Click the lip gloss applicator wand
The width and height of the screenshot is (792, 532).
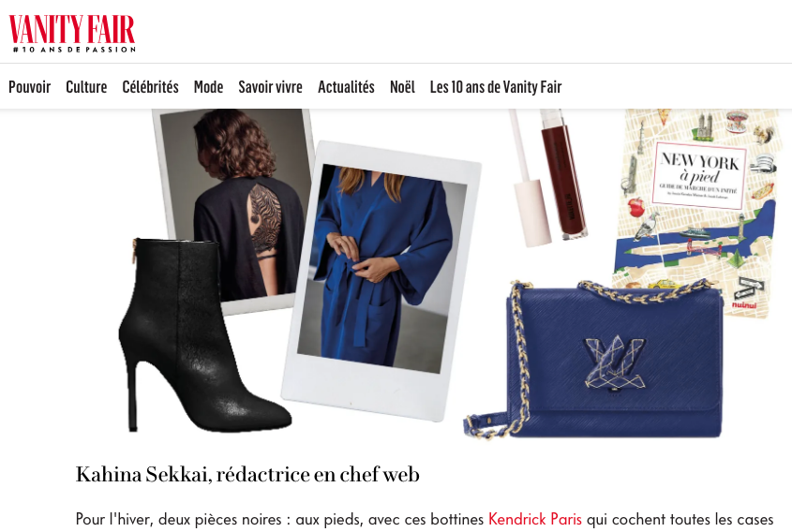click(x=525, y=177)
